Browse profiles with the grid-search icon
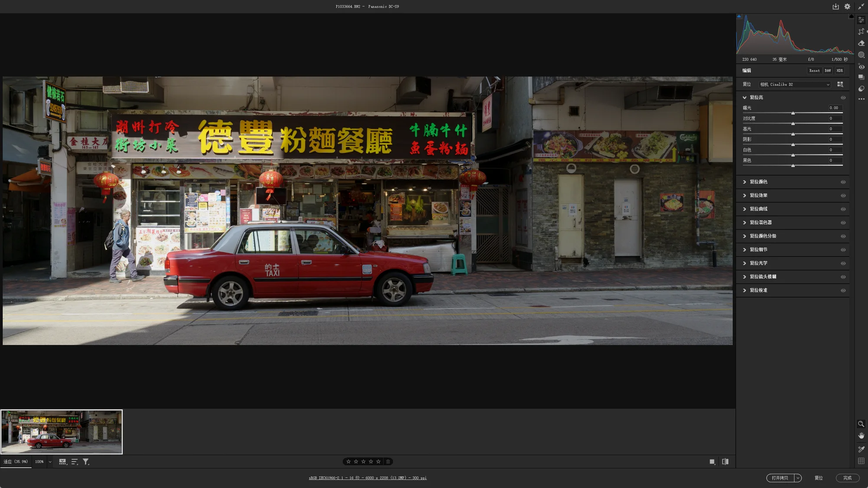The image size is (868, 488). [840, 85]
